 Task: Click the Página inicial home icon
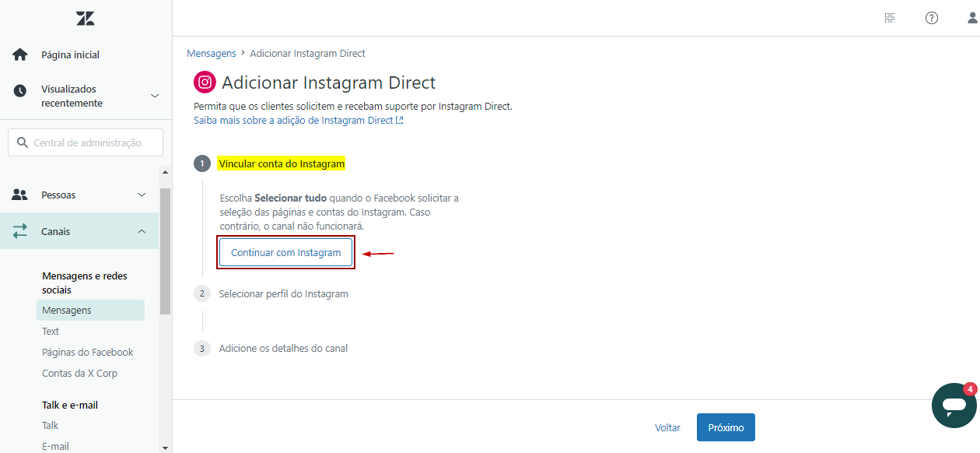click(x=20, y=54)
